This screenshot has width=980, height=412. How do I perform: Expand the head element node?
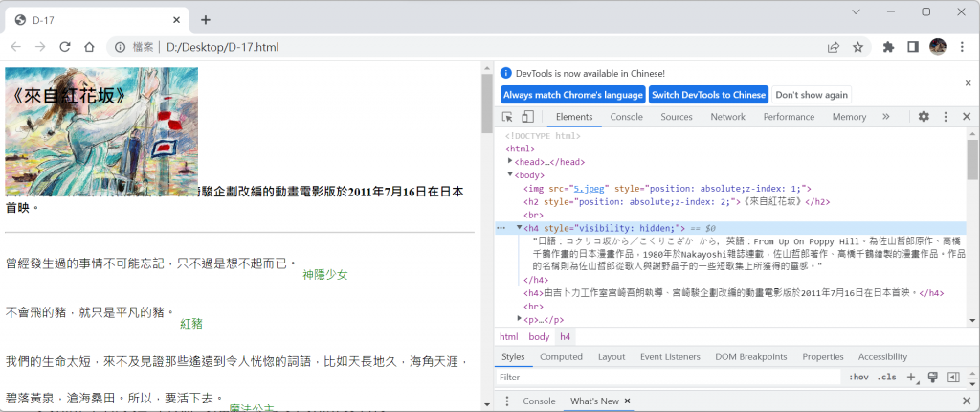(x=510, y=161)
